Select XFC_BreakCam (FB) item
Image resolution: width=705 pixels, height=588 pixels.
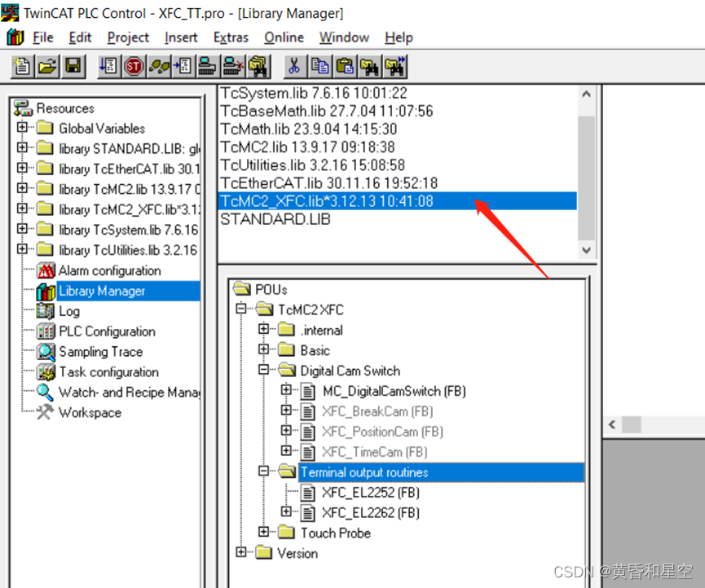point(377,411)
